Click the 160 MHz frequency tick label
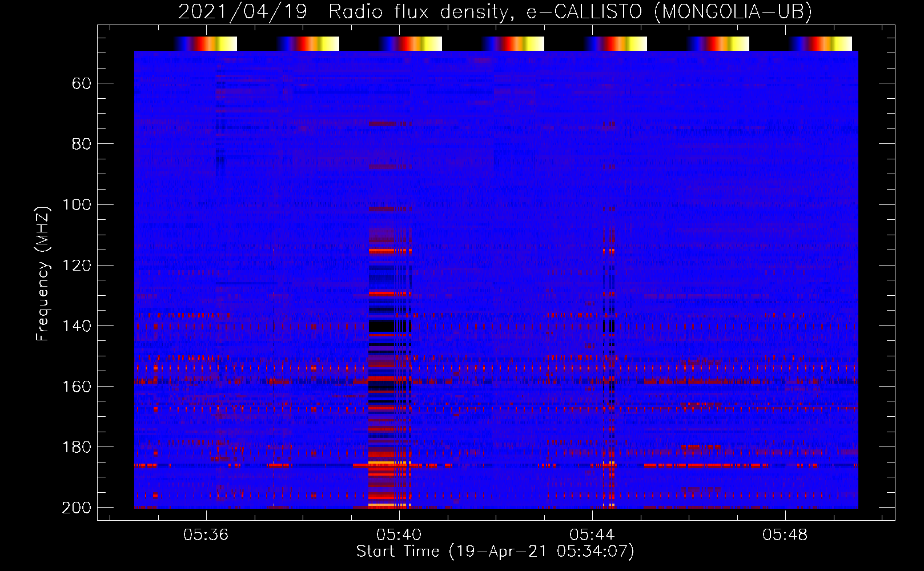Image resolution: width=924 pixels, height=571 pixels. click(x=77, y=387)
